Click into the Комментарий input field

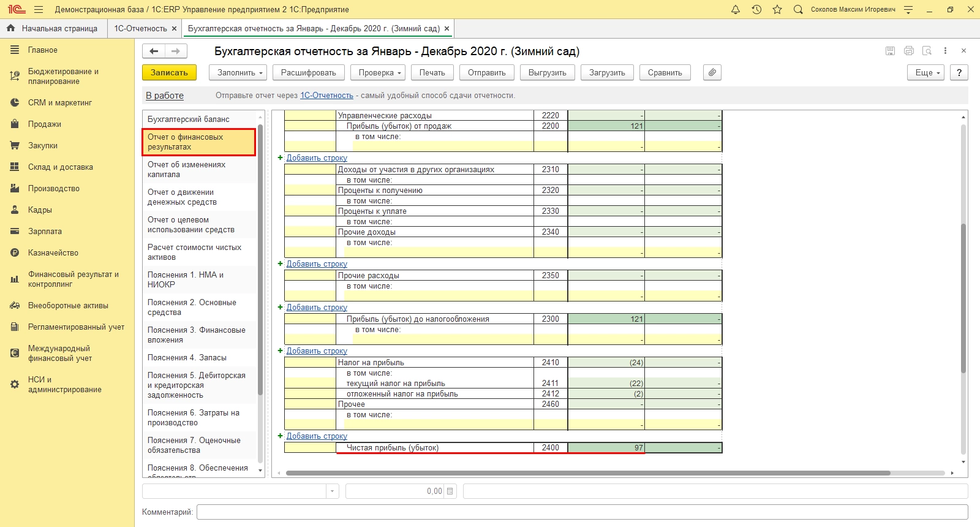coord(582,512)
